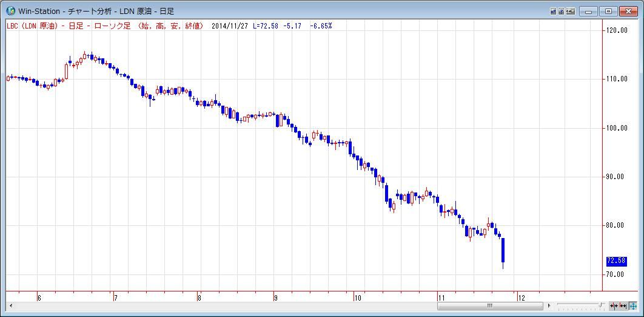Click the horizontal scrollbar thumb
The height and width of the screenshot is (317, 644).
[489, 305]
